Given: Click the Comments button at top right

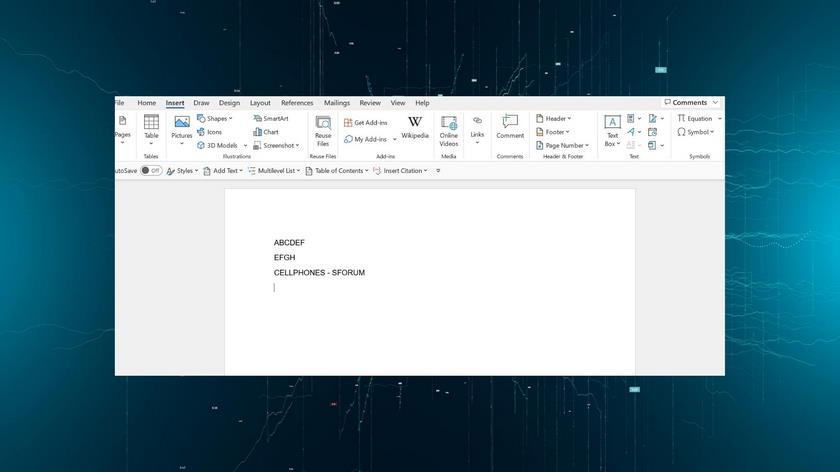Looking at the screenshot, I should coord(691,102).
